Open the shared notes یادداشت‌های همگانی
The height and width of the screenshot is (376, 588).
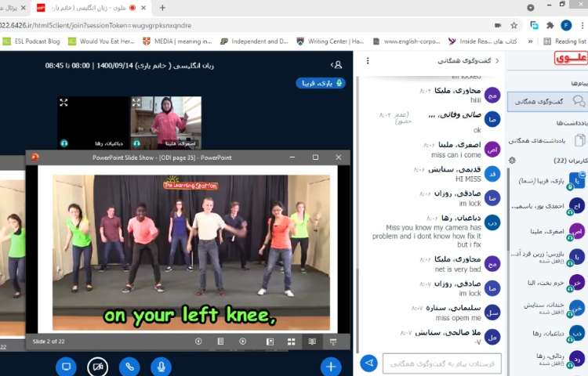point(547,141)
